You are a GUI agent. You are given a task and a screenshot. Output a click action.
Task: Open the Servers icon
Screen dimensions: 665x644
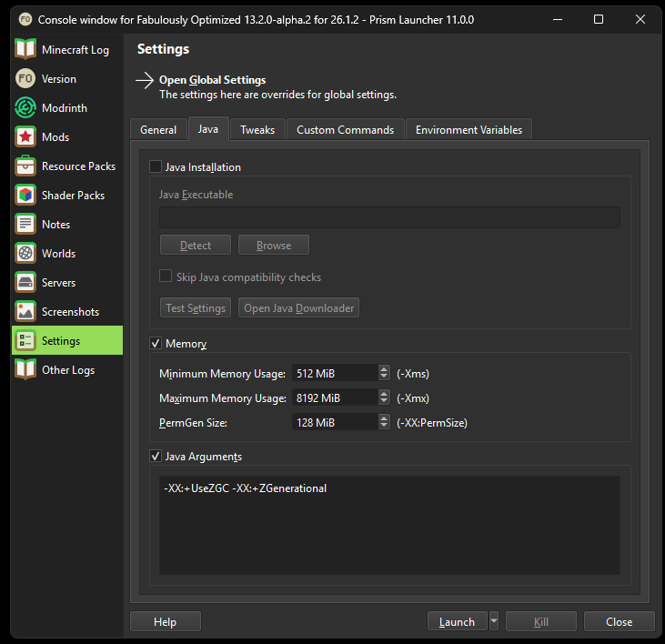[x=25, y=282]
